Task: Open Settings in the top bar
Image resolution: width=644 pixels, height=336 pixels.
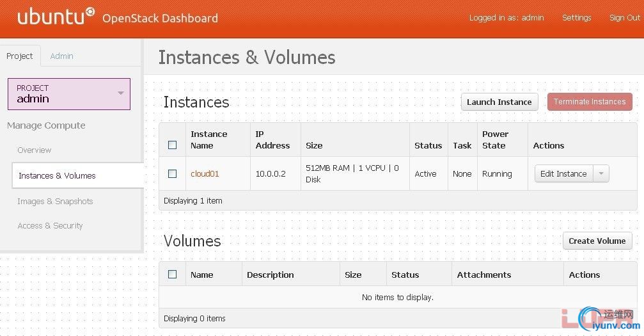Action: click(x=576, y=18)
